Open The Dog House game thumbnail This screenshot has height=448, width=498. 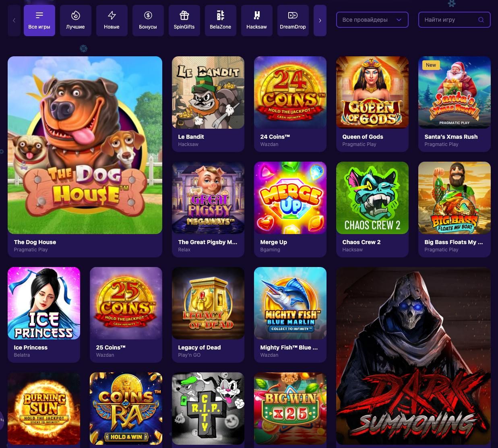(x=85, y=145)
